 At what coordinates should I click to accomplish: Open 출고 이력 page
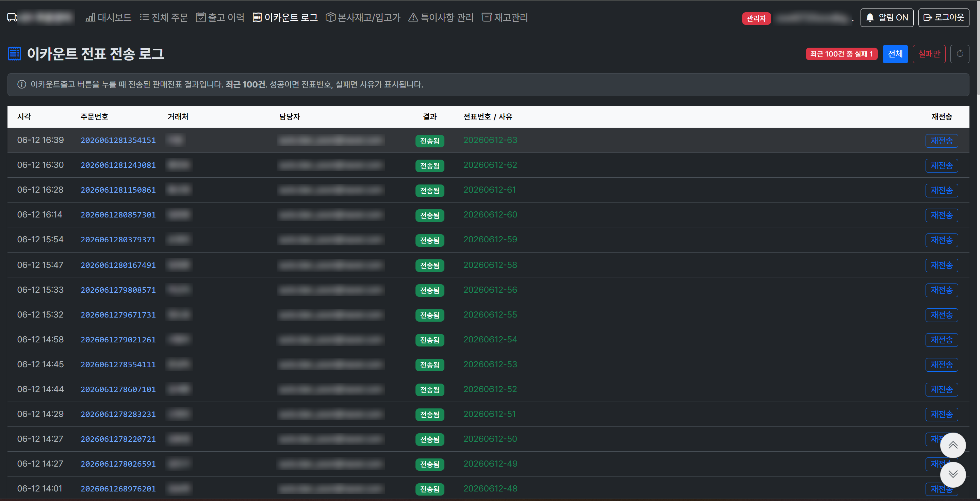pyautogui.click(x=220, y=17)
